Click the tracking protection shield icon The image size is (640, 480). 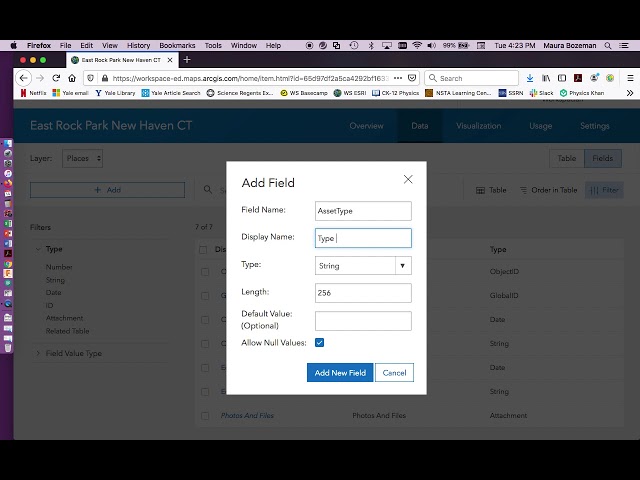(x=91, y=78)
